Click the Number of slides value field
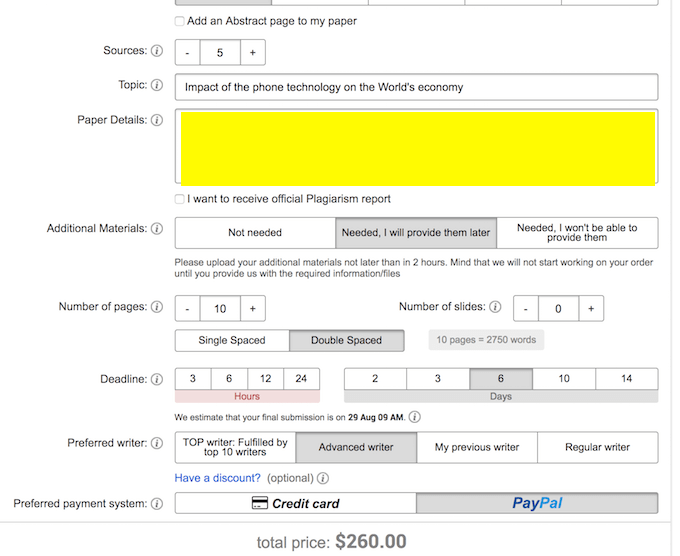 click(x=558, y=308)
